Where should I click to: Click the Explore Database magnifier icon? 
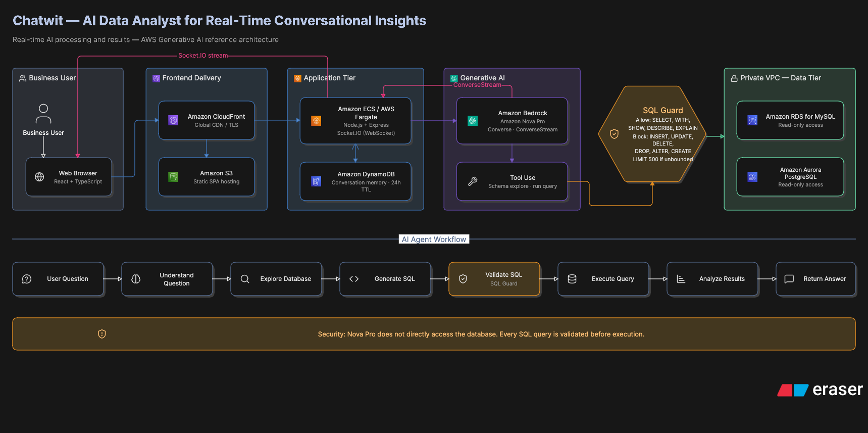245,279
